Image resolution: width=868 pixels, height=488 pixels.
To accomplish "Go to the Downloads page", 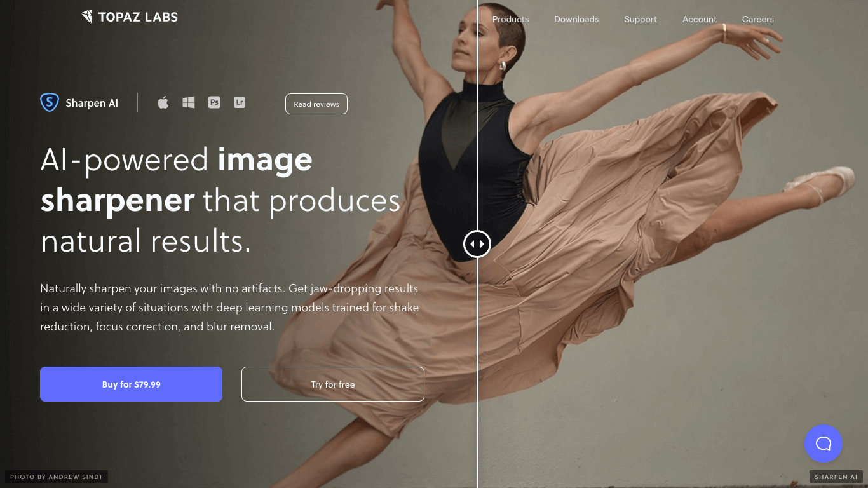I will click(x=576, y=19).
